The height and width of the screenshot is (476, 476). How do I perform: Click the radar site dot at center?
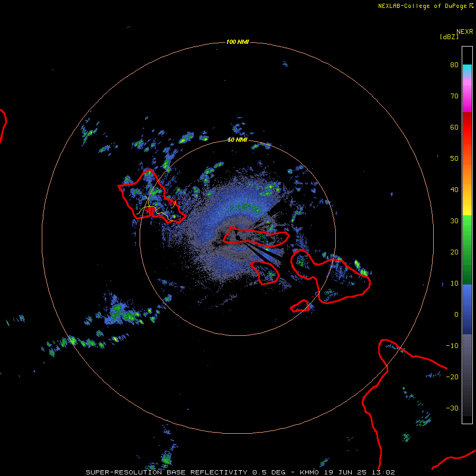pyautogui.click(x=237, y=237)
